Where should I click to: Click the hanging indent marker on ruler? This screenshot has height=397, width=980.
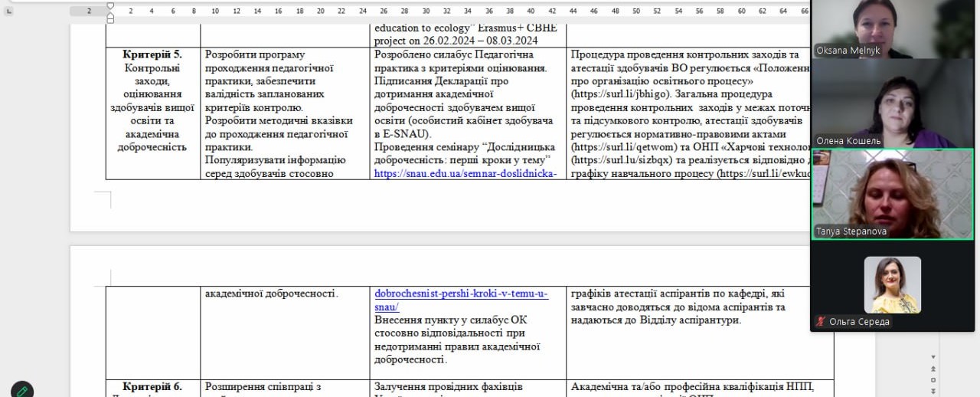[109, 15]
